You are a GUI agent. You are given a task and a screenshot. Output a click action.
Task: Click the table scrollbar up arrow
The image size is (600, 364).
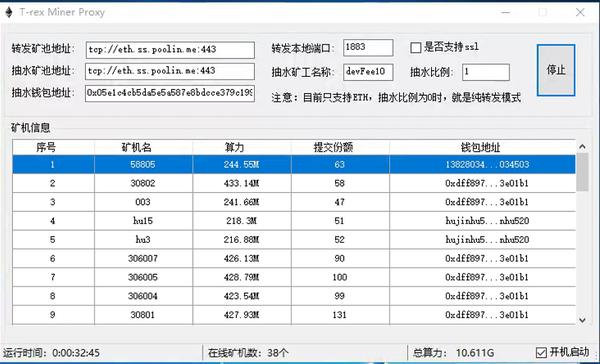(x=582, y=147)
